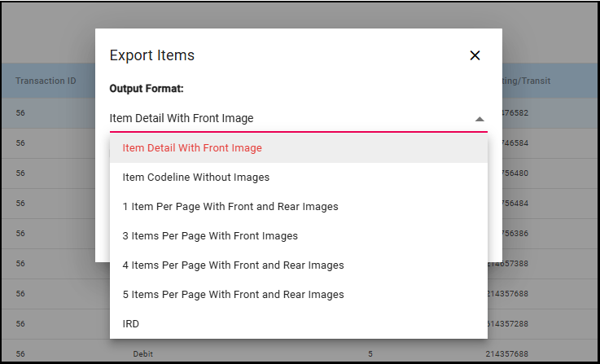Image resolution: width=600 pixels, height=364 pixels.
Task: Choose 4 Items Per Page option
Action: pyautogui.click(x=233, y=265)
